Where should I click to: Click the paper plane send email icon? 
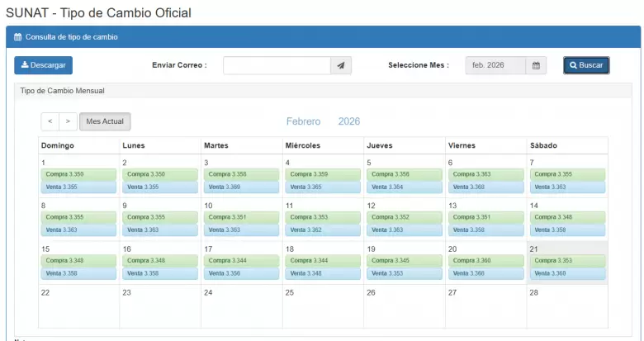tap(341, 66)
